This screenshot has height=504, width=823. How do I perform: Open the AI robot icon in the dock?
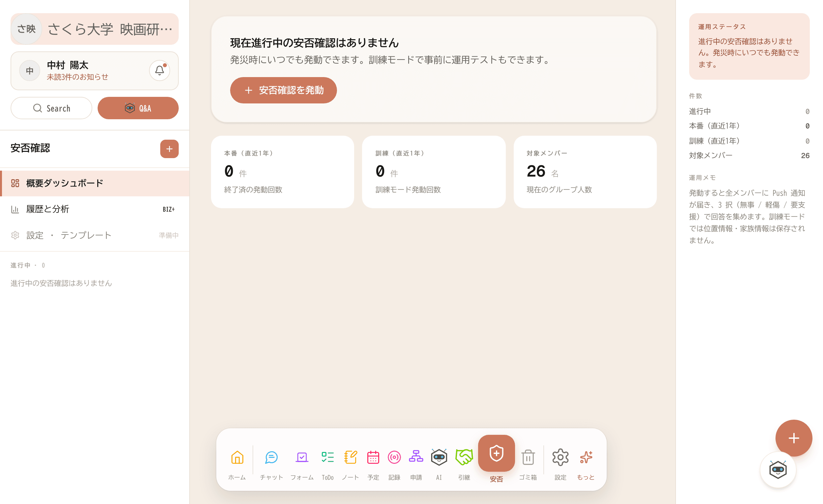coord(439,457)
